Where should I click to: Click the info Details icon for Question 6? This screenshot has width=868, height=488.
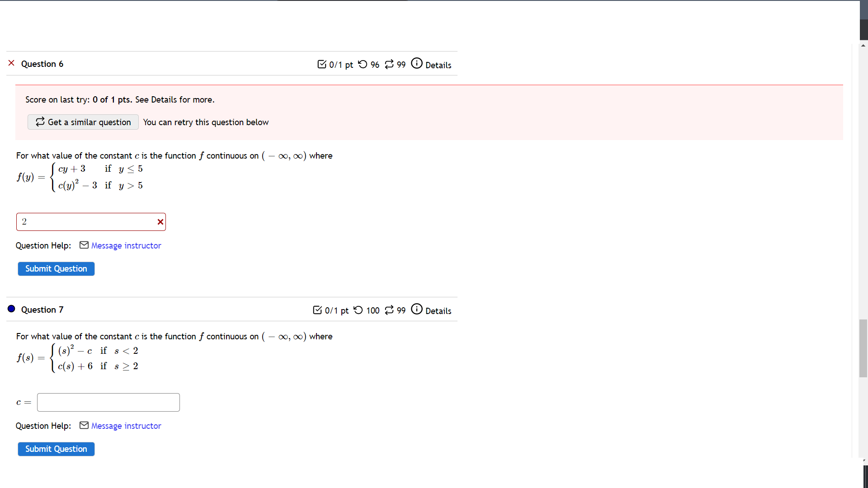(416, 63)
